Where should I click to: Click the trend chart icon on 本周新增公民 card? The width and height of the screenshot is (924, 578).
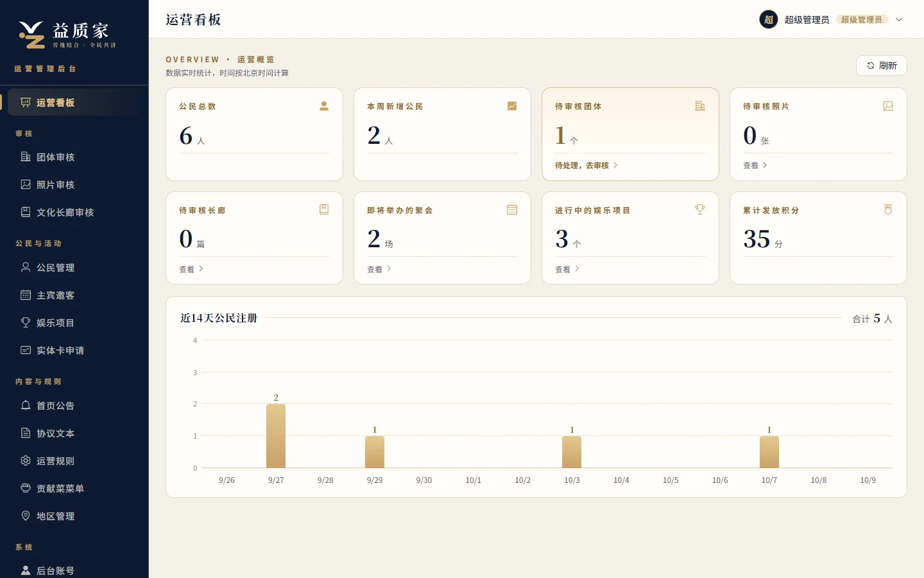point(512,106)
